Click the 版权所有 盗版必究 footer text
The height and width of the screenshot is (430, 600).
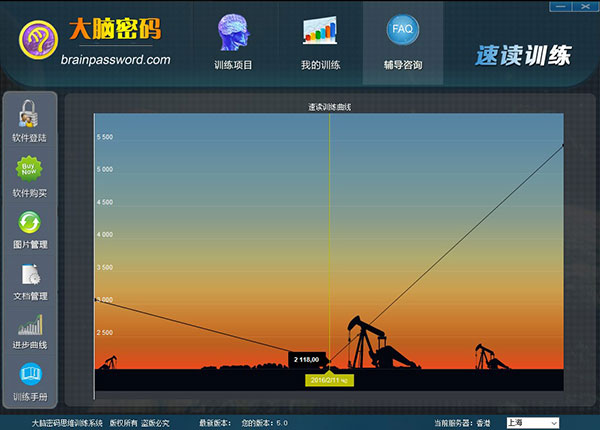coord(140,423)
